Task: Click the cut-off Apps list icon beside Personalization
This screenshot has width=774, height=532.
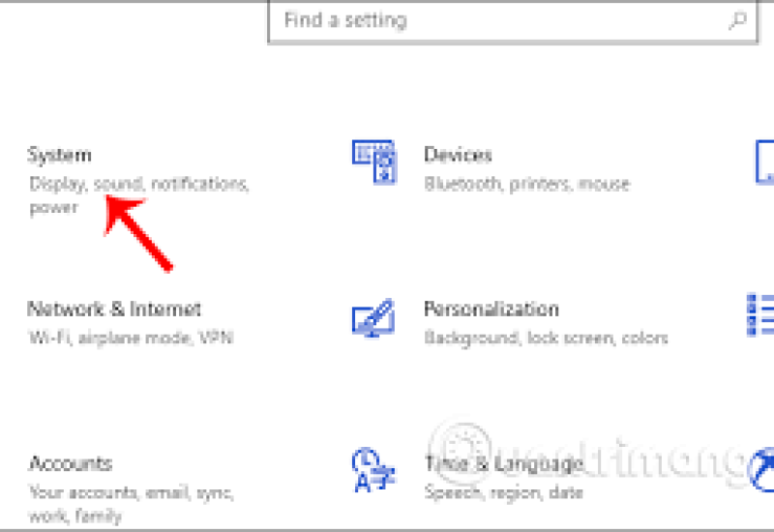Action: coord(761,315)
